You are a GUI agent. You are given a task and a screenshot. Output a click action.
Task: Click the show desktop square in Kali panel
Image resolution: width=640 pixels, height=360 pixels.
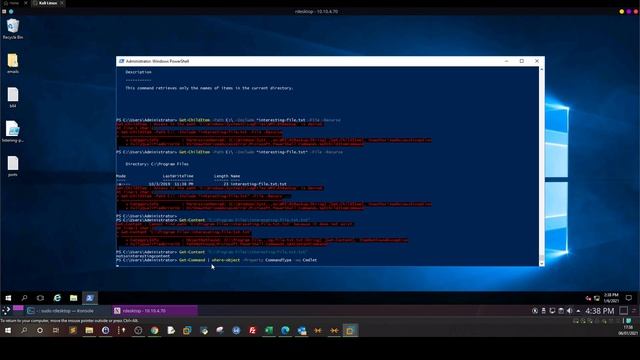[623, 311]
